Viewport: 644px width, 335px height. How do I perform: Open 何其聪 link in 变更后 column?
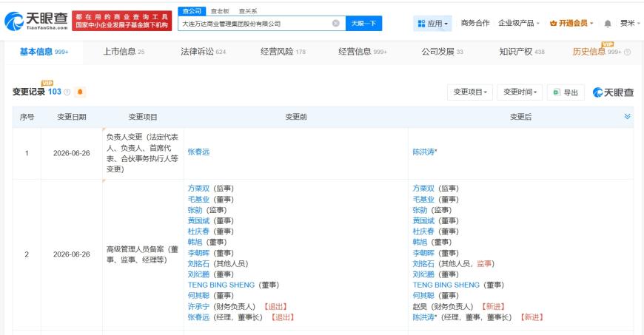[423, 296]
